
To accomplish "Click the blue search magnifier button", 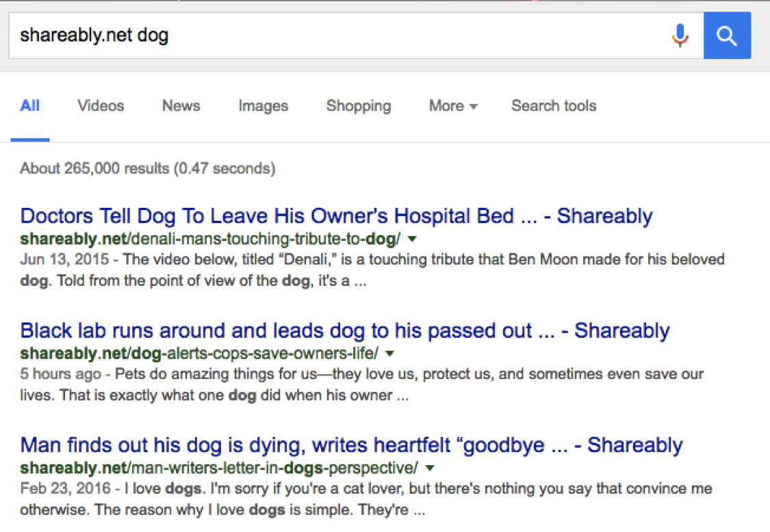I will [727, 35].
